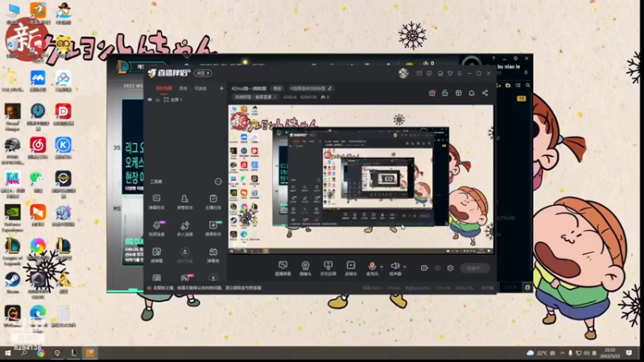
Task: Expand speaker options arrow
Action: pyautogui.click(x=405, y=266)
